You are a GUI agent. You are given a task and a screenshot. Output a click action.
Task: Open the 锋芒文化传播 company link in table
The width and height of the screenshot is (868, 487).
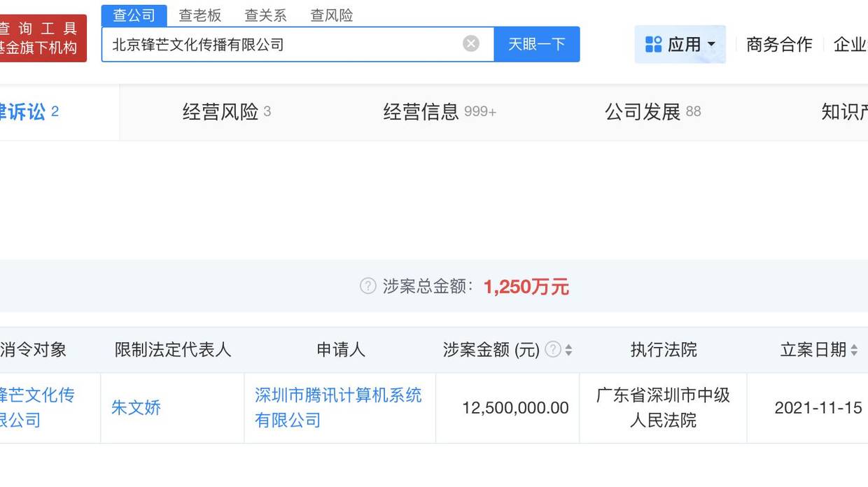37,407
